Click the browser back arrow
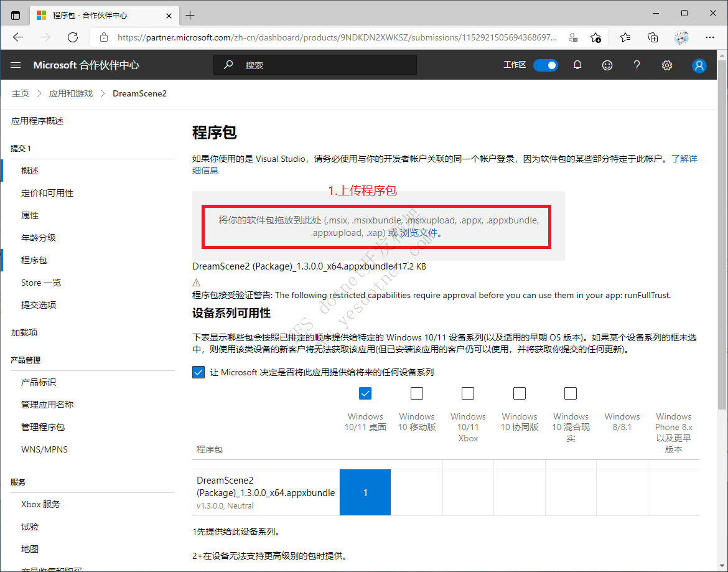The height and width of the screenshot is (572, 728). (x=18, y=37)
